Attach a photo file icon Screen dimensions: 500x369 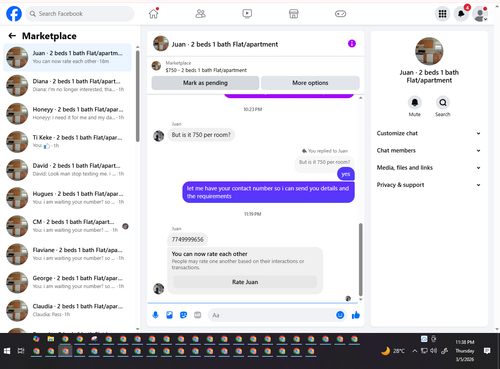point(169,315)
